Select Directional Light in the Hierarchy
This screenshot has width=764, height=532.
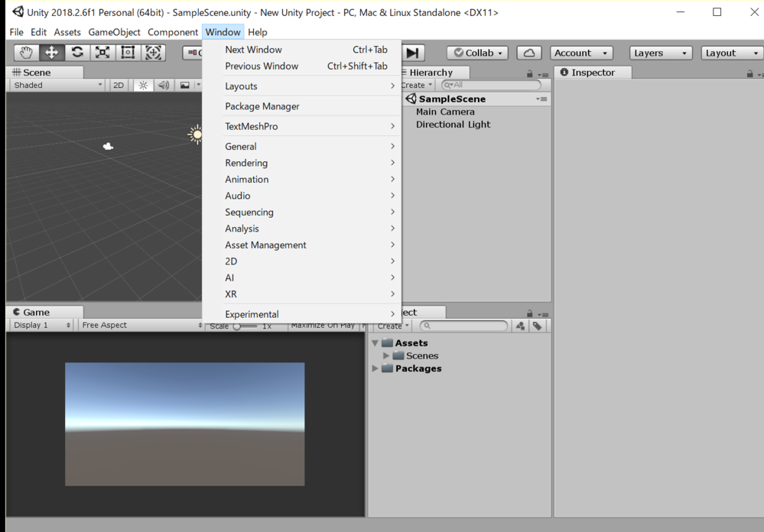[x=453, y=125]
